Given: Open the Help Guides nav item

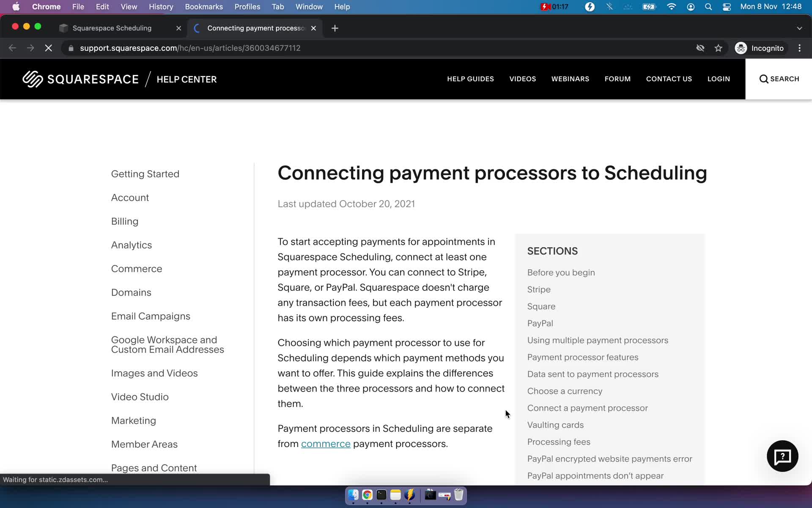Looking at the screenshot, I should pyautogui.click(x=470, y=79).
